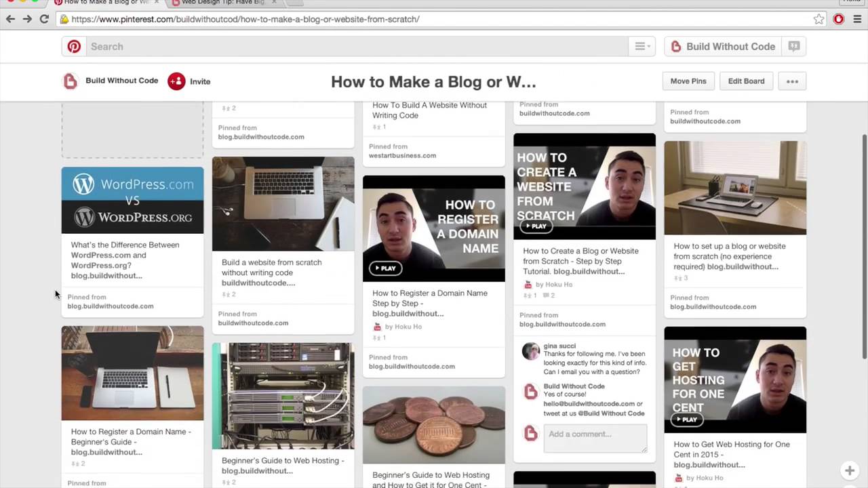Play the How to Create a Website video
Viewport: 868px width, 488px height.
(538, 226)
